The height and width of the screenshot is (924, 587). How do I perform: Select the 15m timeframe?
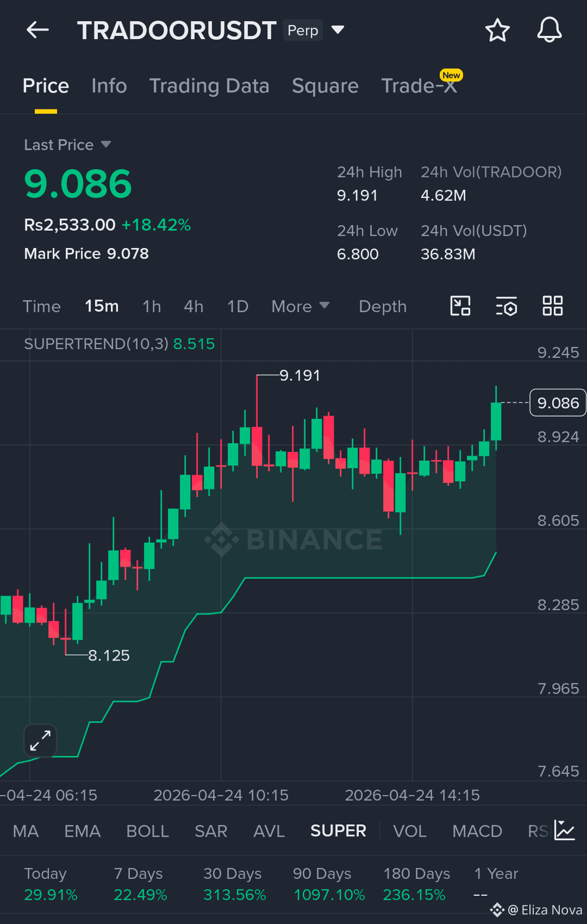coord(102,306)
